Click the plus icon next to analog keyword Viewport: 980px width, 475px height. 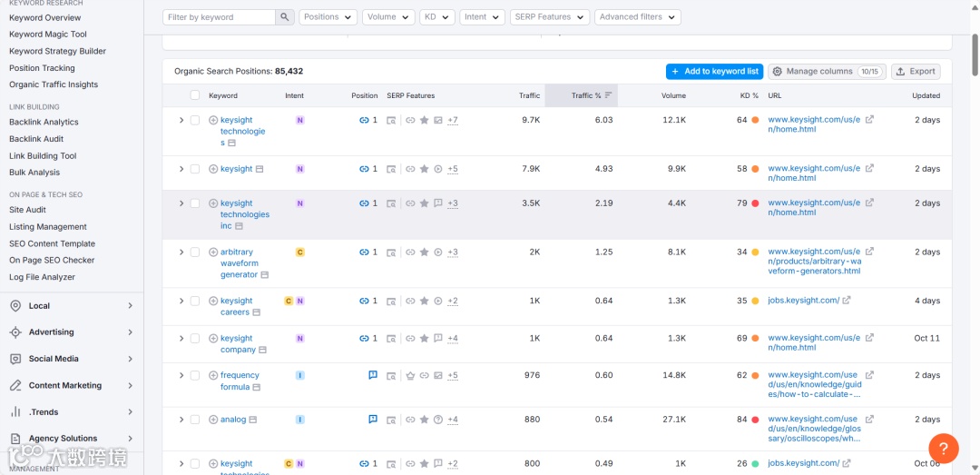[x=213, y=420]
